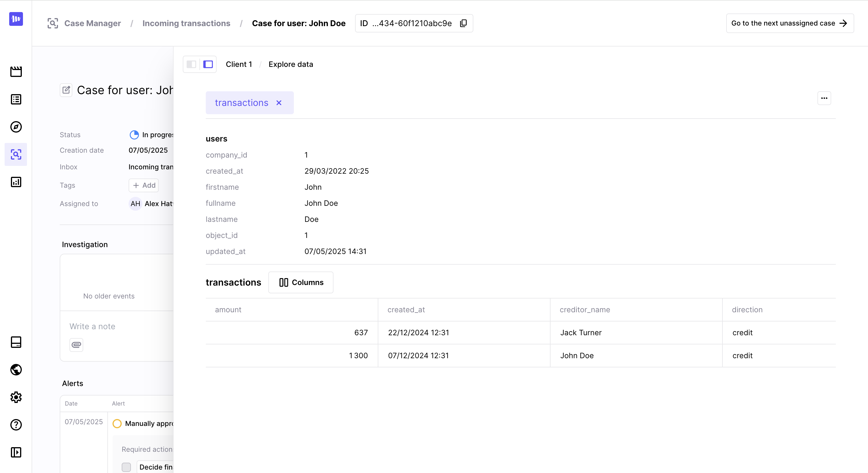Switch to split panel layout view
Image resolution: width=868 pixels, height=473 pixels.
[191, 64]
